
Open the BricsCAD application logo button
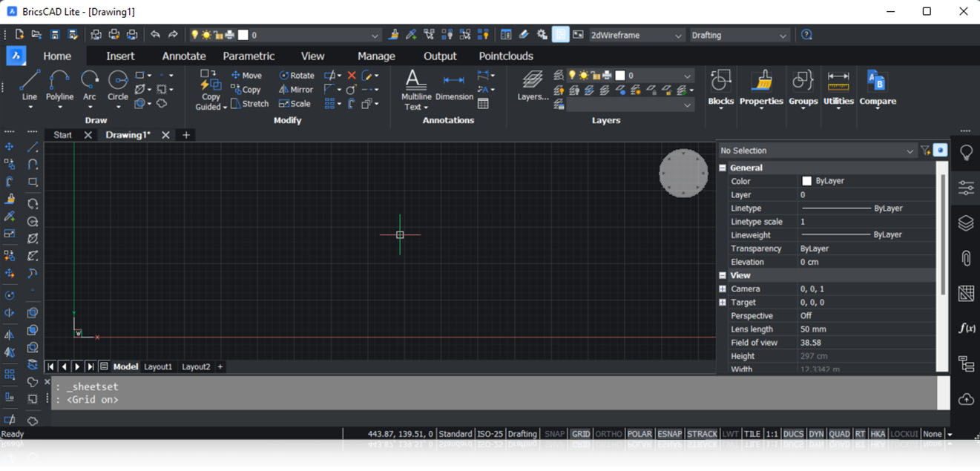16,56
